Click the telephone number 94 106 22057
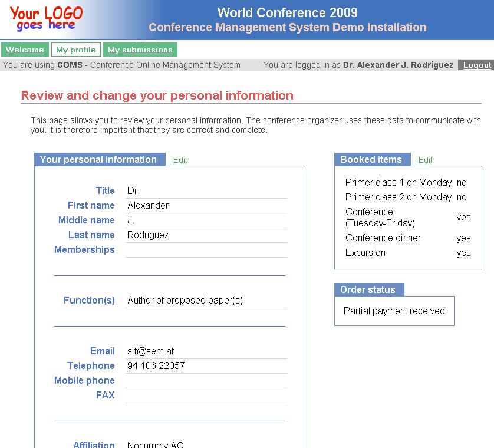This screenshot has height=448, width=494. (156, 366)
